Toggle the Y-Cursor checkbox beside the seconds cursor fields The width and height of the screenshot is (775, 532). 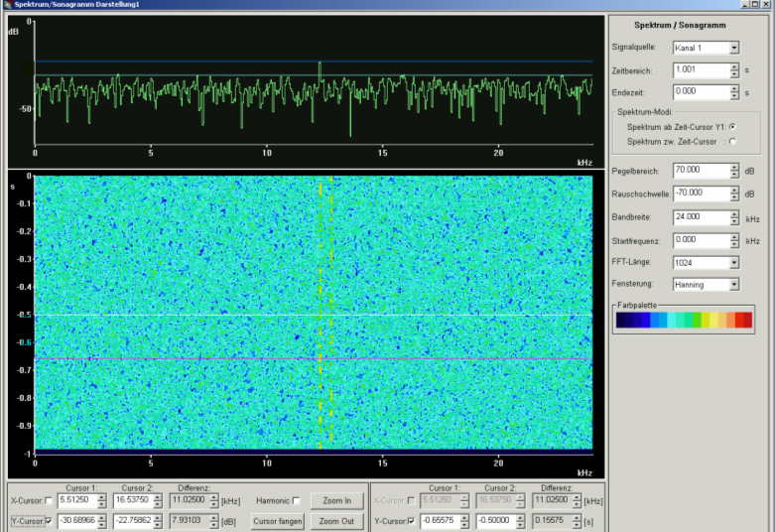(410, 521)
